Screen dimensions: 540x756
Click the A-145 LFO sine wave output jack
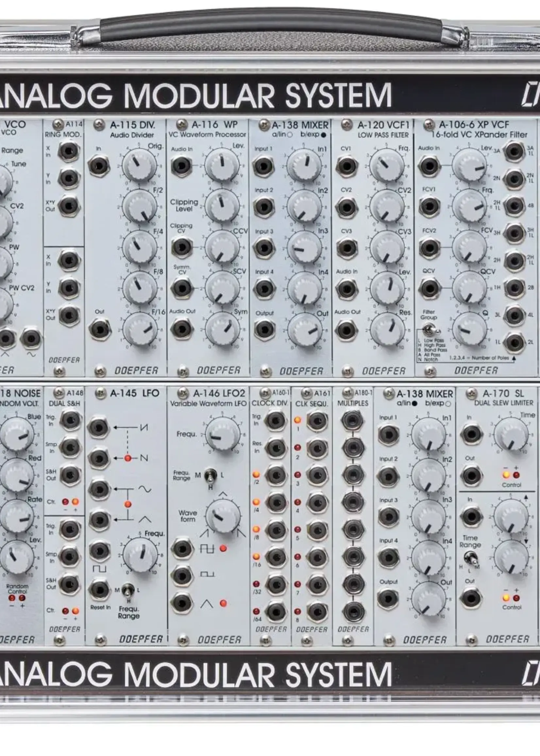coord(99,489)
